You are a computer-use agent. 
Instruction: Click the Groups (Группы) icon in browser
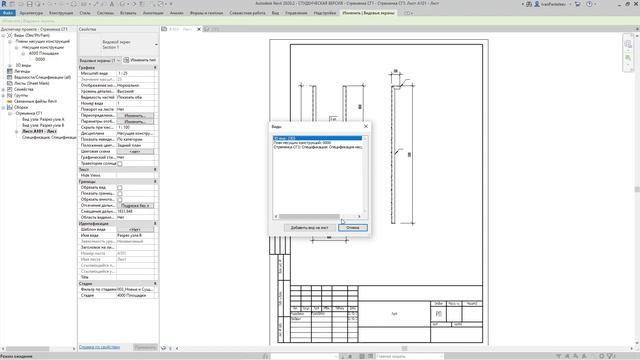[x=10, y=95]
